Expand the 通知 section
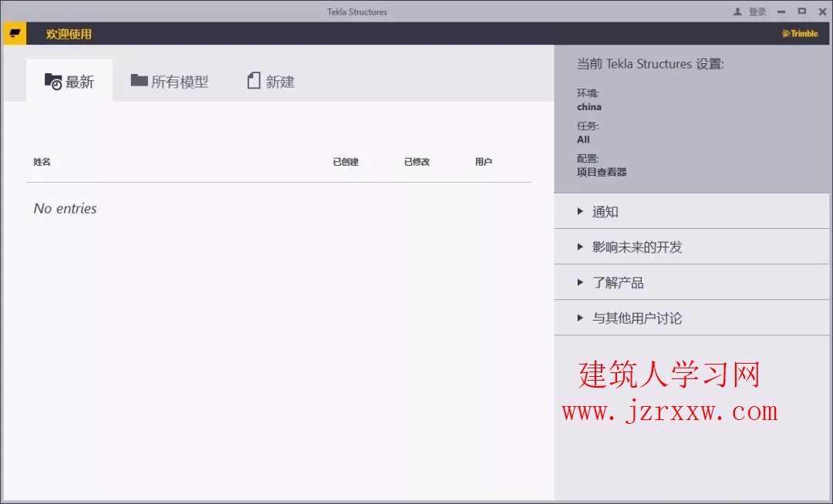This screenshot has width=833, height=504. point(692,212)
